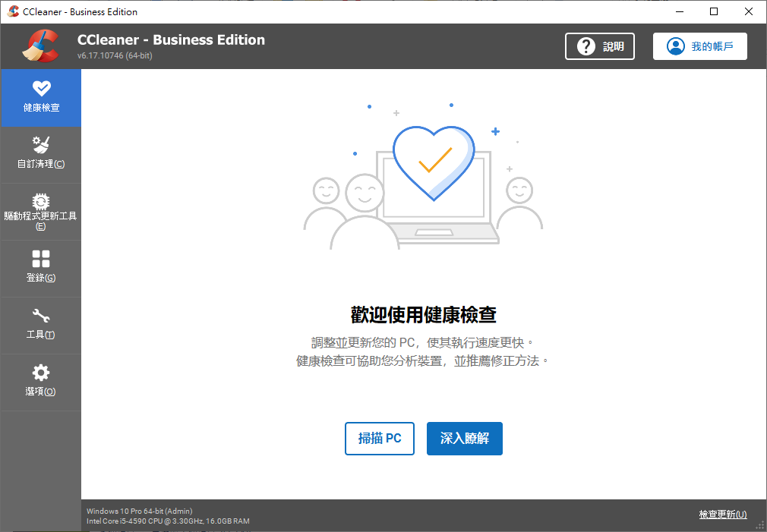
Task: Click the window resize grip in the corner
Action: pos(761,526)
